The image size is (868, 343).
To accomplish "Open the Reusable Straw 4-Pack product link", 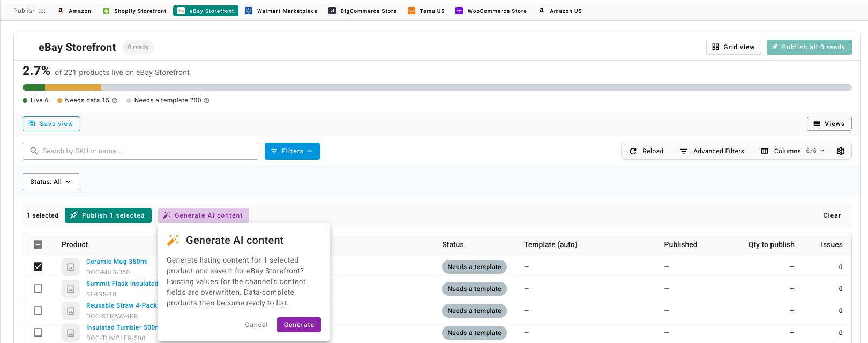I will coord(122,305).
